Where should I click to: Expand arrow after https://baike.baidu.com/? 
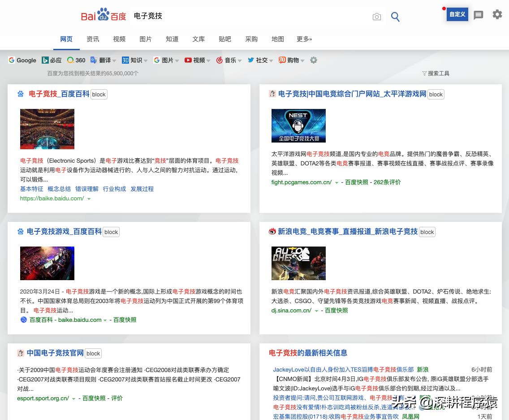point(89,199)
